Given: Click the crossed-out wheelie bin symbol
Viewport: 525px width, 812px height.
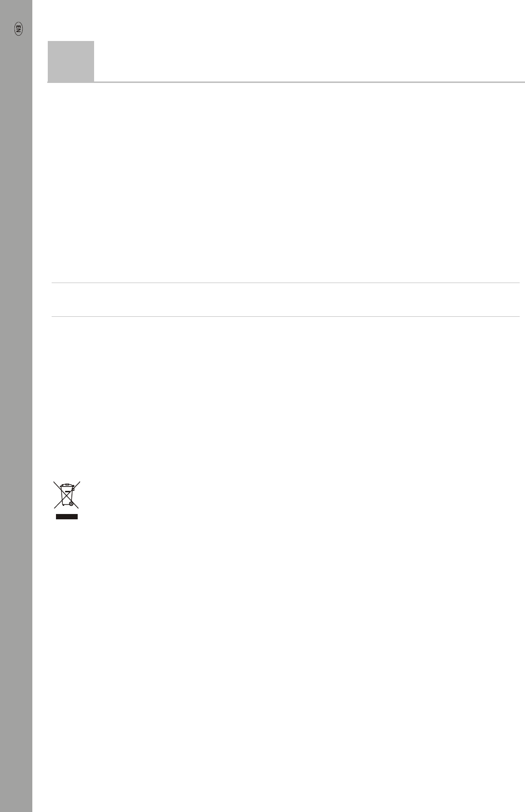Looking at the screenshot, I should coord(67,495).
